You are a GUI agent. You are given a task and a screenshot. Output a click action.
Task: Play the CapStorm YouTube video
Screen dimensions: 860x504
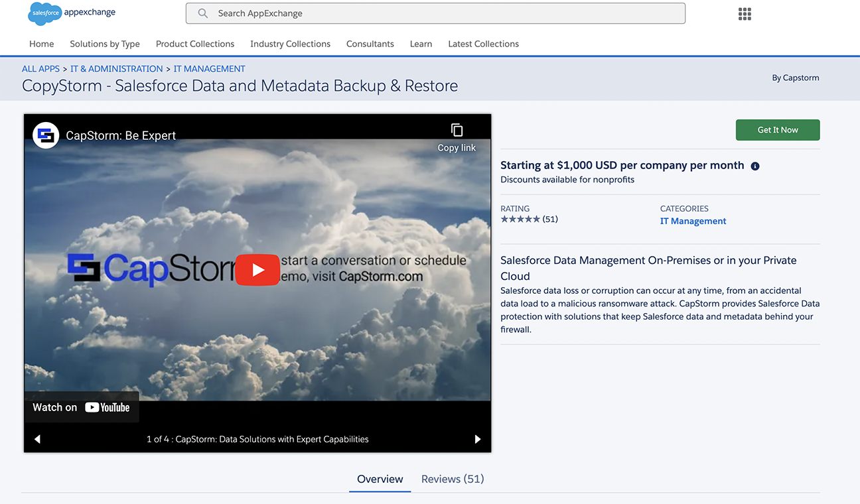click(x=257, y=270)
